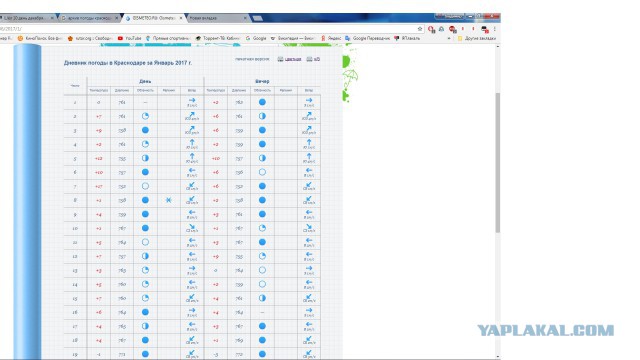The width and height of the screenshot is (640, 360).
Task: Switch to the 'архив погоды' browser tab
Action: (x=88, y=18)
